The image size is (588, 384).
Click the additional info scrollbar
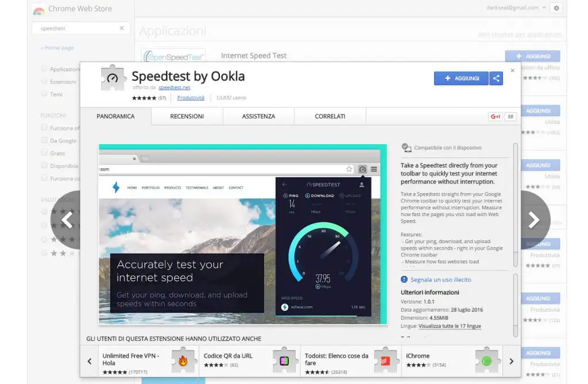pos(516,305)
